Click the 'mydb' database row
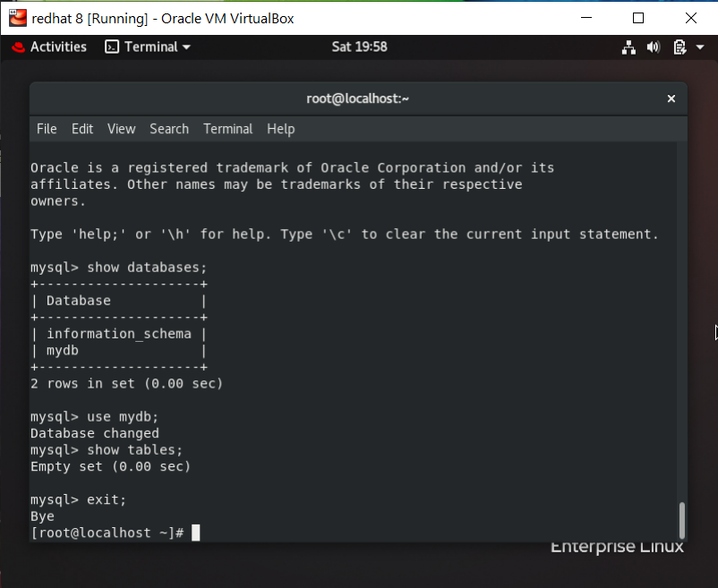Viewport: 718px width, 588px height. (x=119, y=351)
